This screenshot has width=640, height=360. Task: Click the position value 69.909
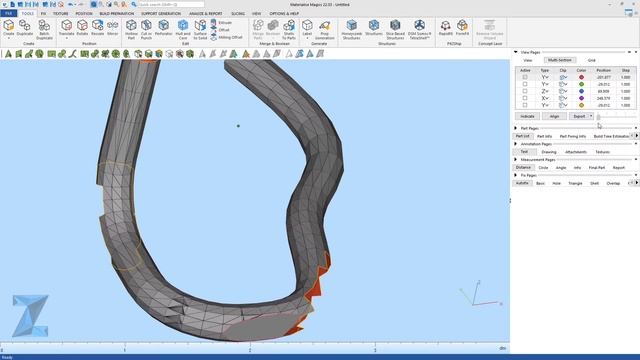pos(603,91)
